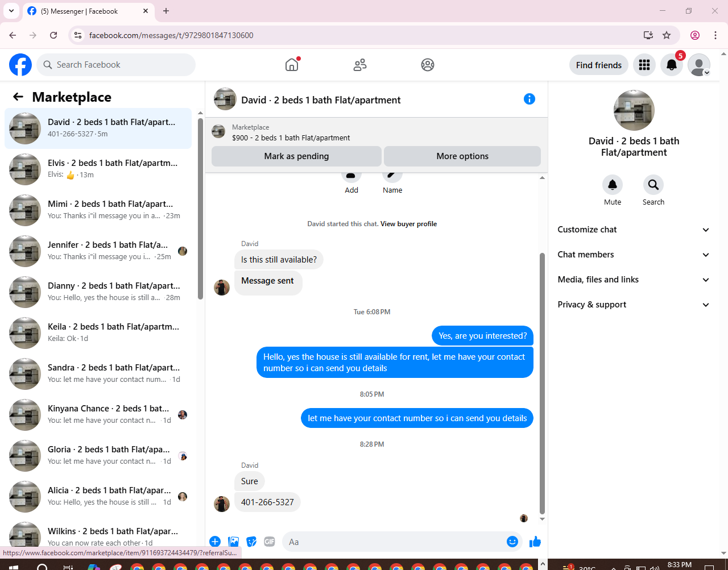This screenshot has height=570, width=728.
Task: Reload the page
Action: coord(53,35)
